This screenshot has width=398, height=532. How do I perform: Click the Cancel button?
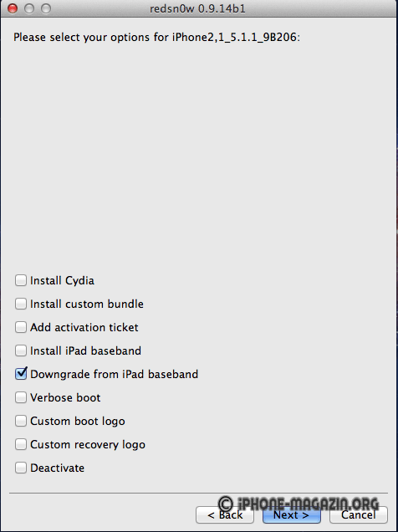pyautogui.click(x=359, y=515)
